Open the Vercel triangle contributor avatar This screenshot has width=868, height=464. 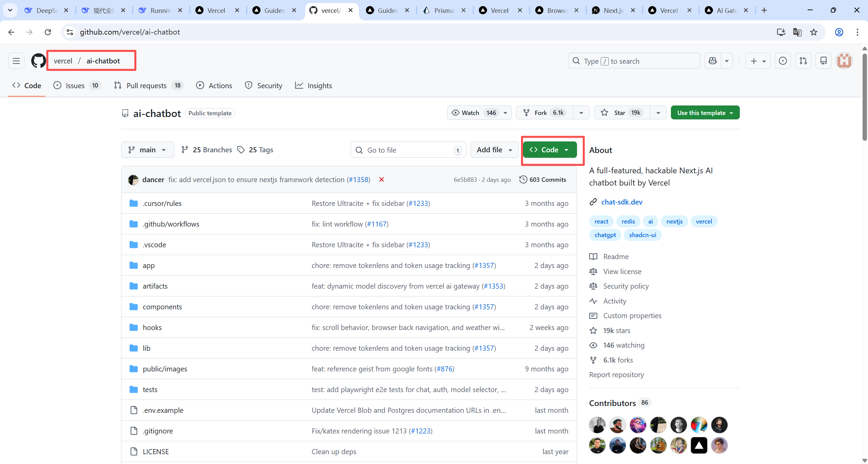point(699,445)
